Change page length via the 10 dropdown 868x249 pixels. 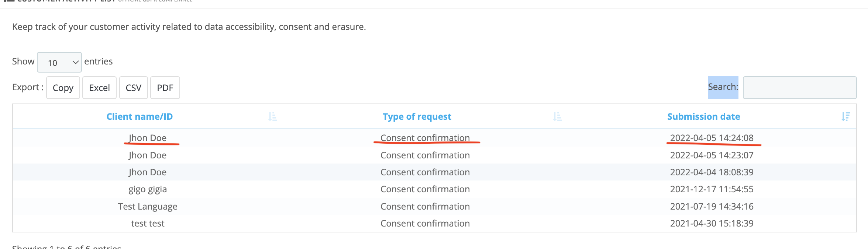tap(58, 62)
